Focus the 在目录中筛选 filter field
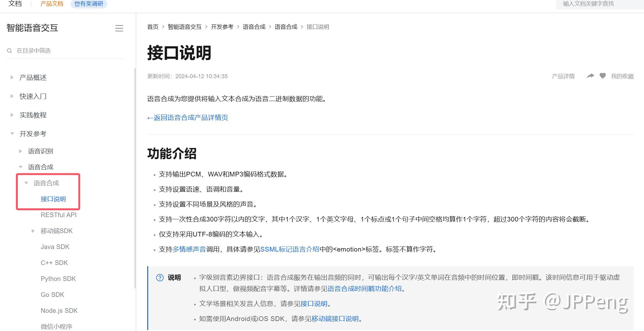 pyautogui.click(x=66, y=51)
